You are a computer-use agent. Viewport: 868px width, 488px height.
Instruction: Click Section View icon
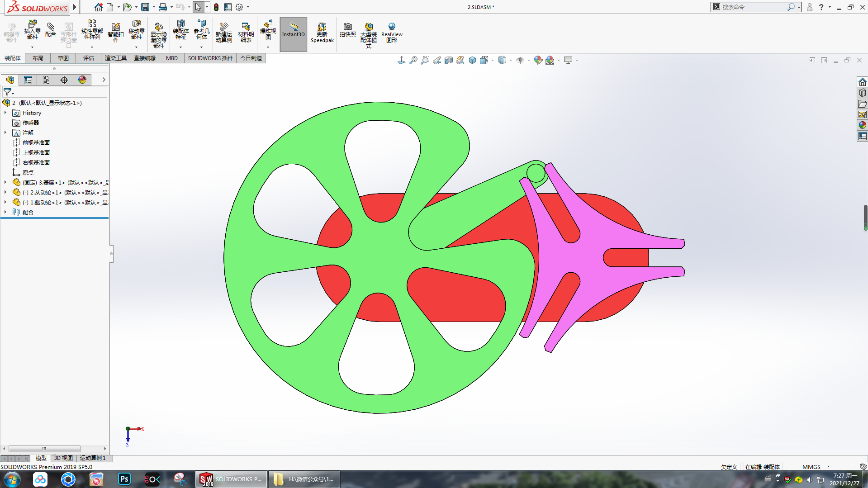click(449, 60)
